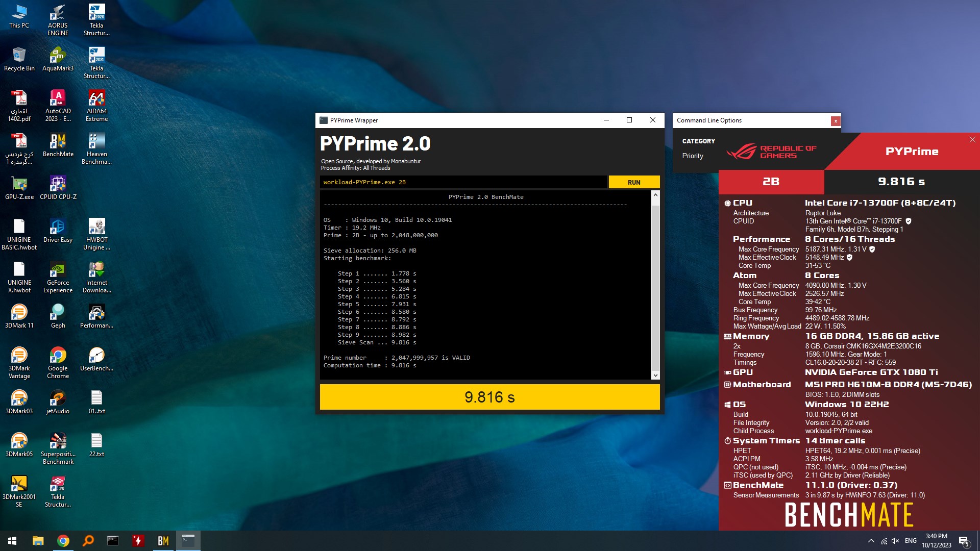The width and height of the screenshot is (980, 551).
Task: Open the taskbar search magnifier app
Action: tap(88, 541)
